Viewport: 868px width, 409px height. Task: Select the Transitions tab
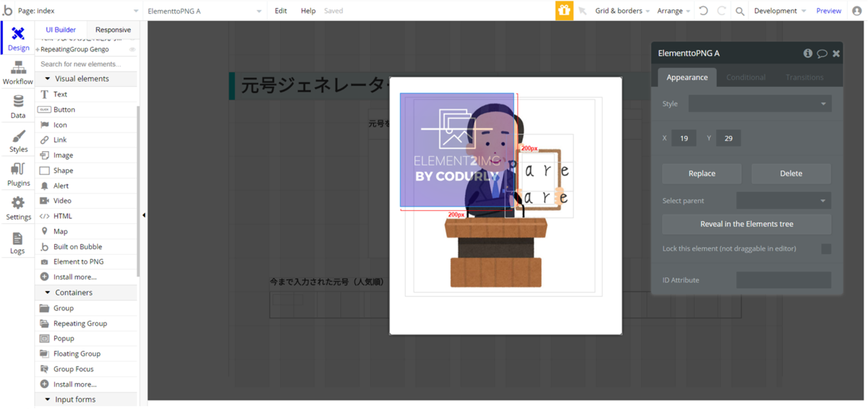click(x=804, y=77)
